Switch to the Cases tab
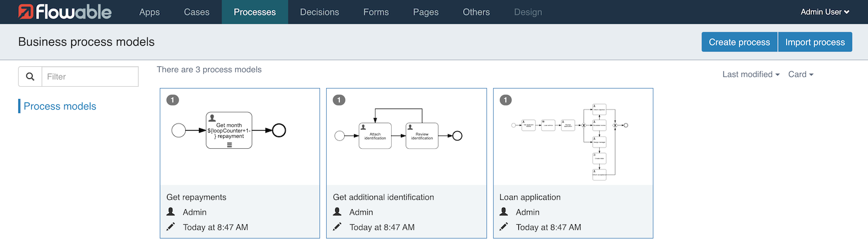The image size is (868, 247). pyautogui.click(x=197, y=12)
